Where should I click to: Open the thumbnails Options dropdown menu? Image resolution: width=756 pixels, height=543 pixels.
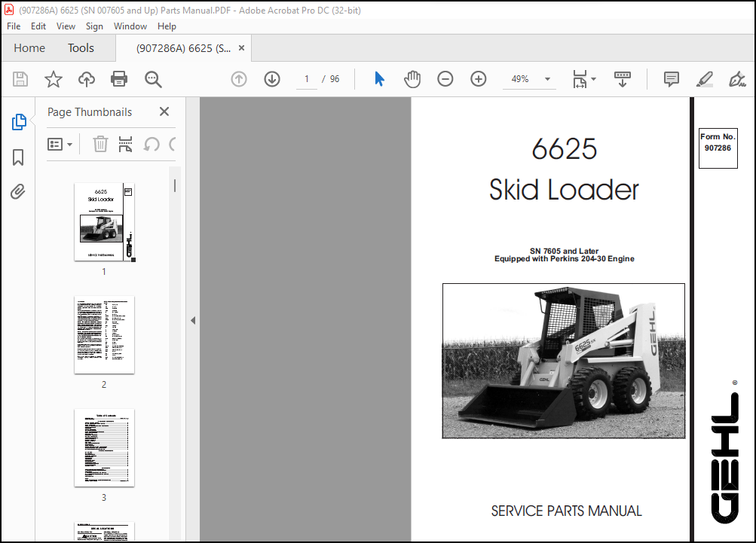tap(60, 144)
